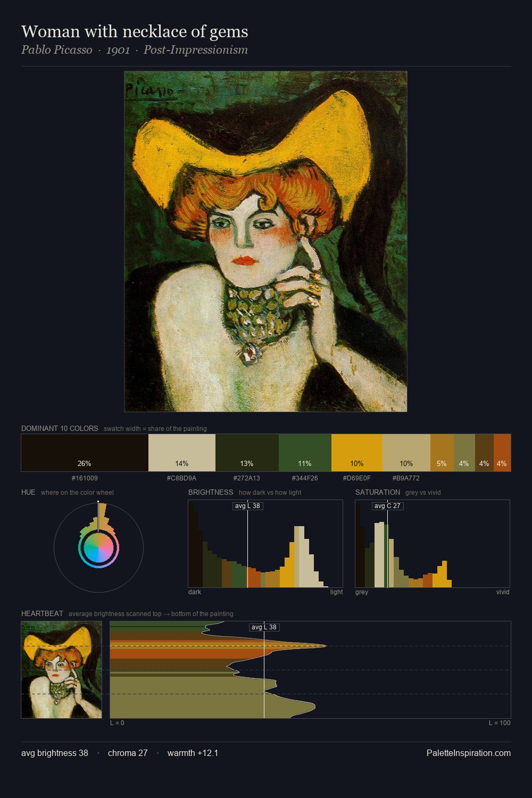
Task: Click the 'grey vs vivid' caption
Action: pos(424,493)
